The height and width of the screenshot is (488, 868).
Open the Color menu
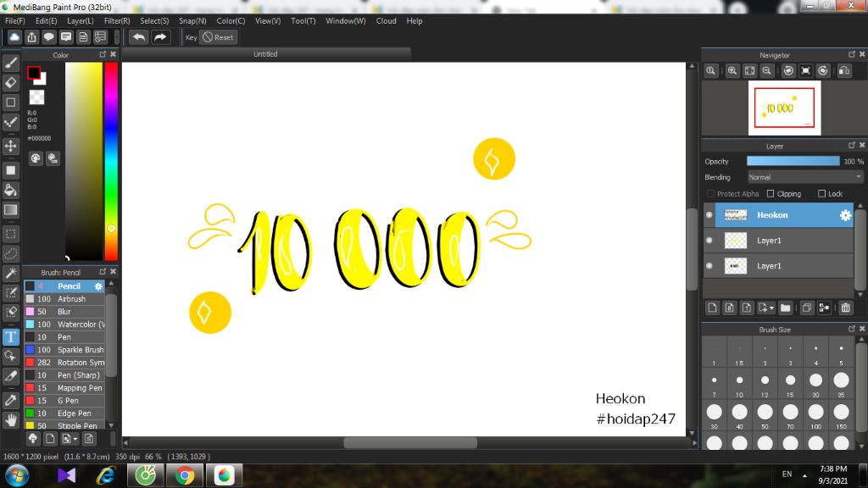pos(231,21)
